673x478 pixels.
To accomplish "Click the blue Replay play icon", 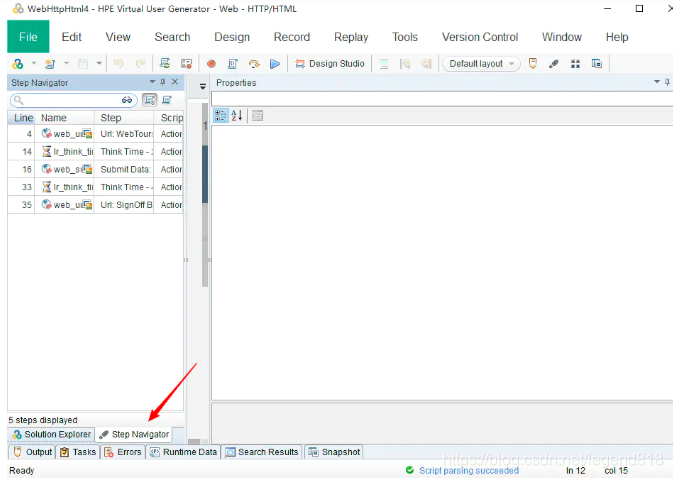I will click(x=275, y=64).
